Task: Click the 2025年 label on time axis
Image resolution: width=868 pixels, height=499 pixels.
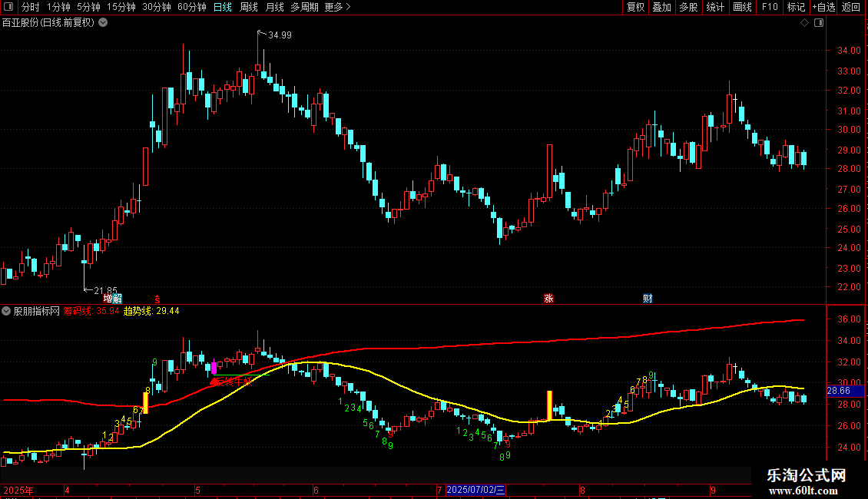Action: click(x=18, y=490)
